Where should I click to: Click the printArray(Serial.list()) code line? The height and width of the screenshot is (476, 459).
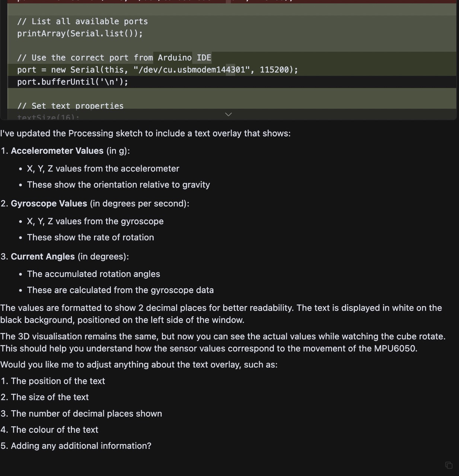point(80,33)
